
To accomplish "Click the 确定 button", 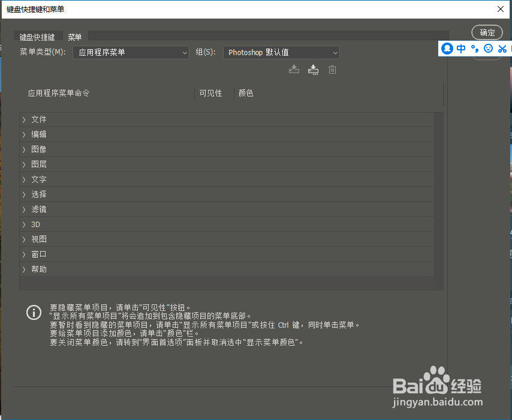I will pyautogui.click(x=487, y=32).
